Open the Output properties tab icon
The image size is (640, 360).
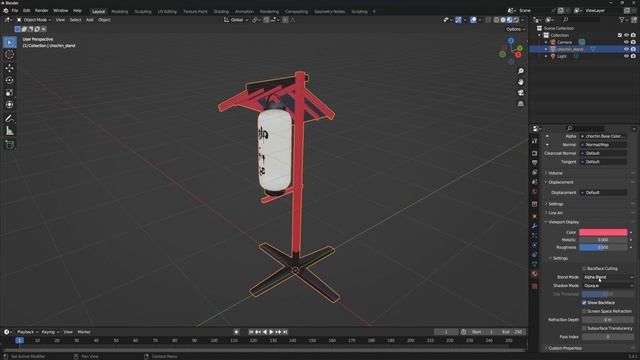coord(535,163)
